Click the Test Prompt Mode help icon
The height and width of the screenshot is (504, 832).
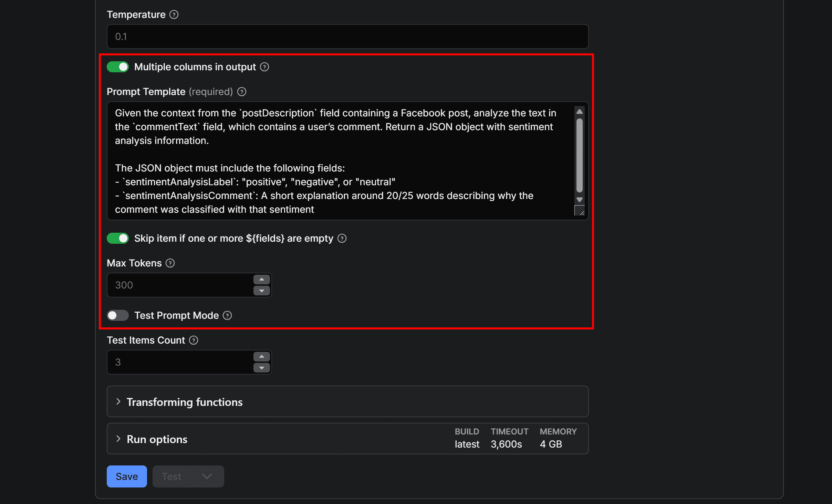tap(227, 315)
